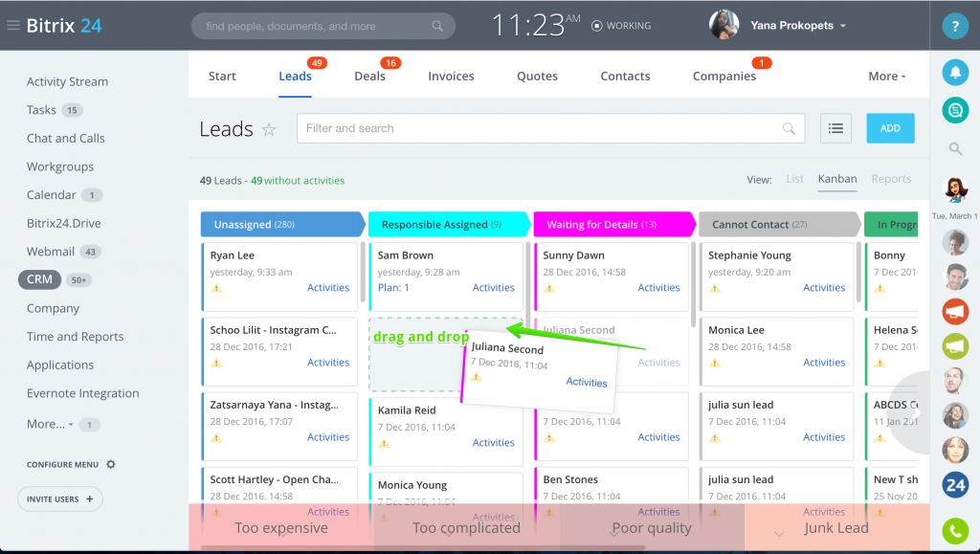The height and width of the screenshot is (554, 980).
Task: Click warning icon on Ryan Lee card
Action: [216, 288]
